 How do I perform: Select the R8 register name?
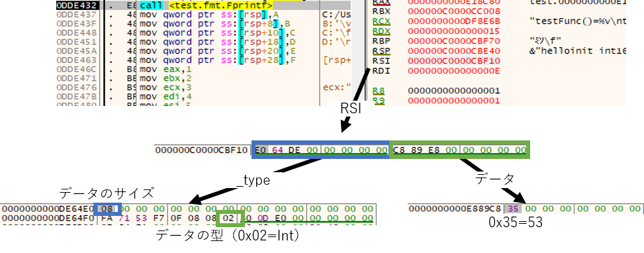(x=379, y=90)
